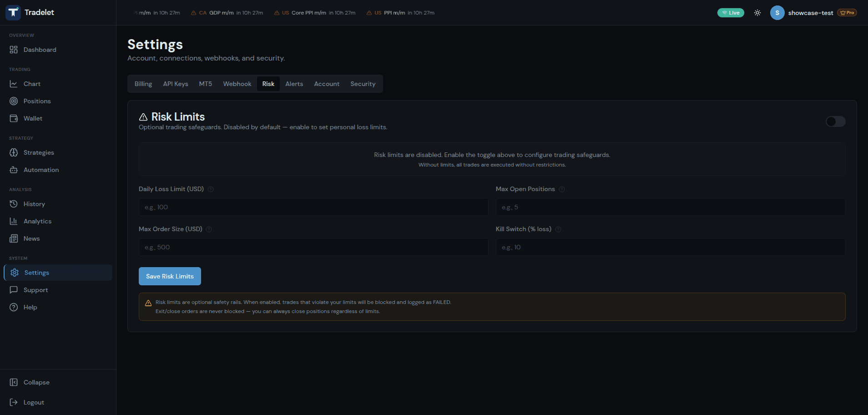The image size is (868, 415).
Task: Click the Save Risk Limits button
Action: click(170, 276)
